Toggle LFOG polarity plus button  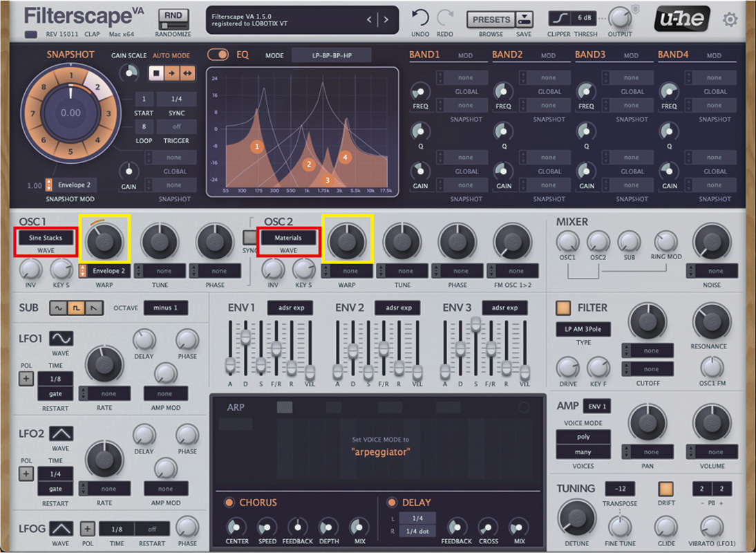point(87,529)
